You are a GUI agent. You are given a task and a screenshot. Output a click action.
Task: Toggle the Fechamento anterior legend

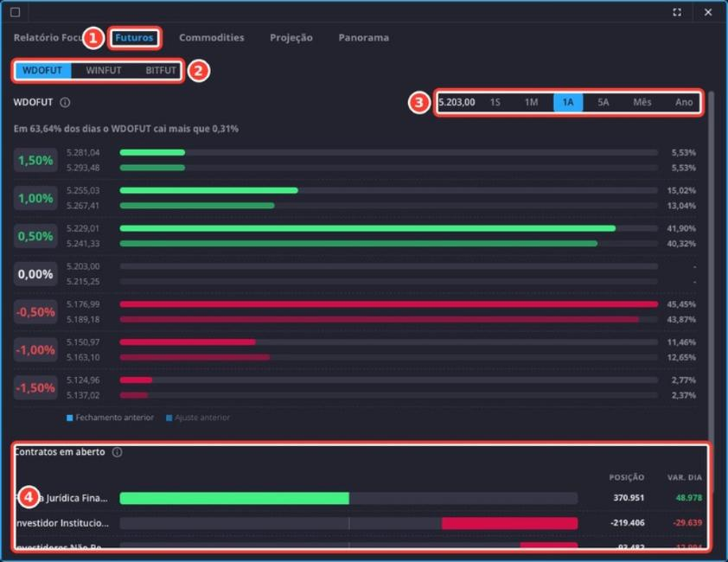pos(110,418)
